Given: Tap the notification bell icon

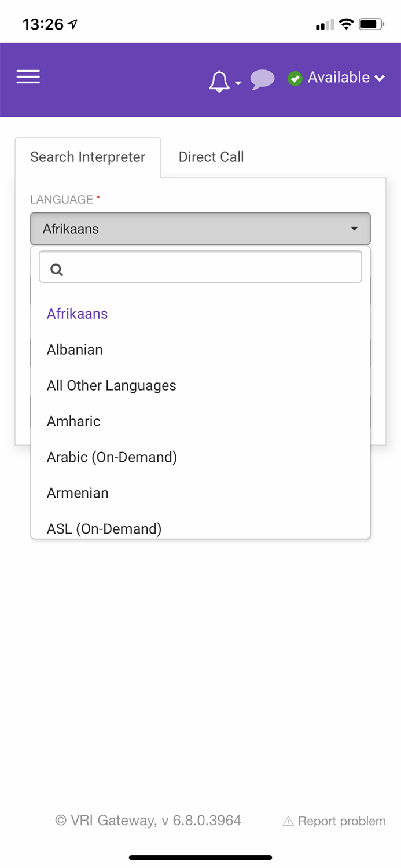Looking at the screenshot, I should [x=219, y=81].
